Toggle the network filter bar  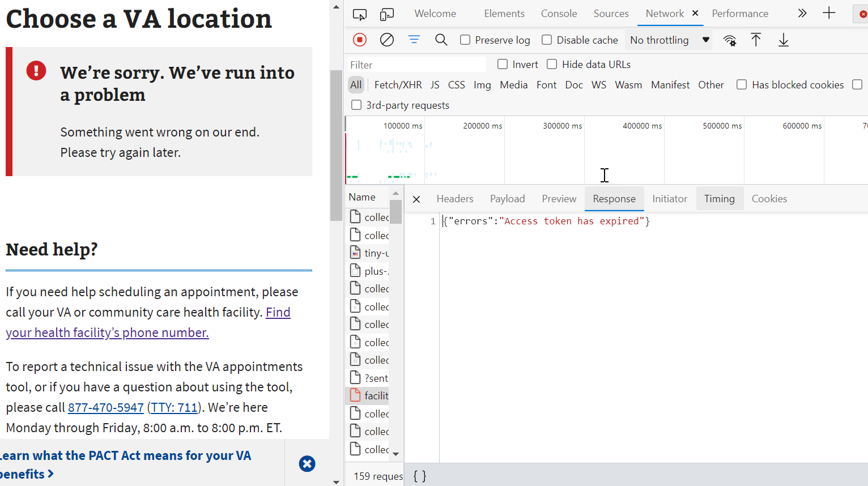tap(414, 40)
